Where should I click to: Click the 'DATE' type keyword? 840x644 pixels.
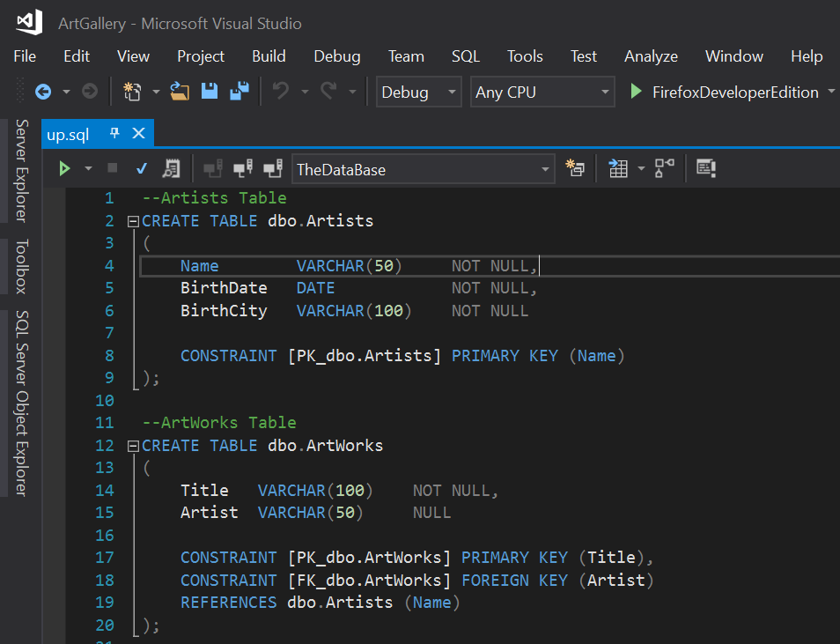coord(315,288)
